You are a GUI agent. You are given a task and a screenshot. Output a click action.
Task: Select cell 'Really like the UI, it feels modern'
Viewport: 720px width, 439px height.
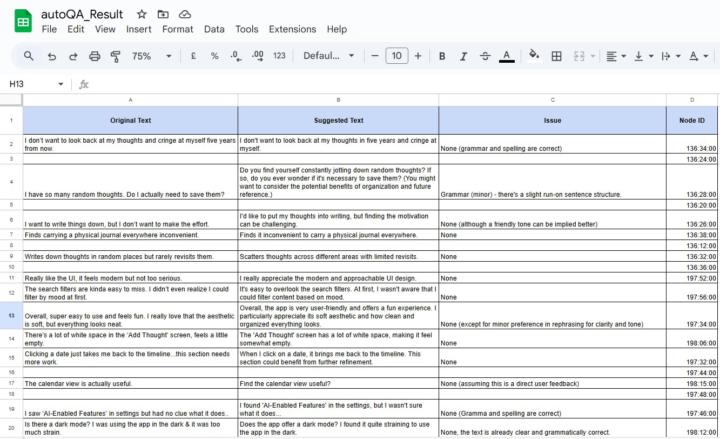coord(130,278)
